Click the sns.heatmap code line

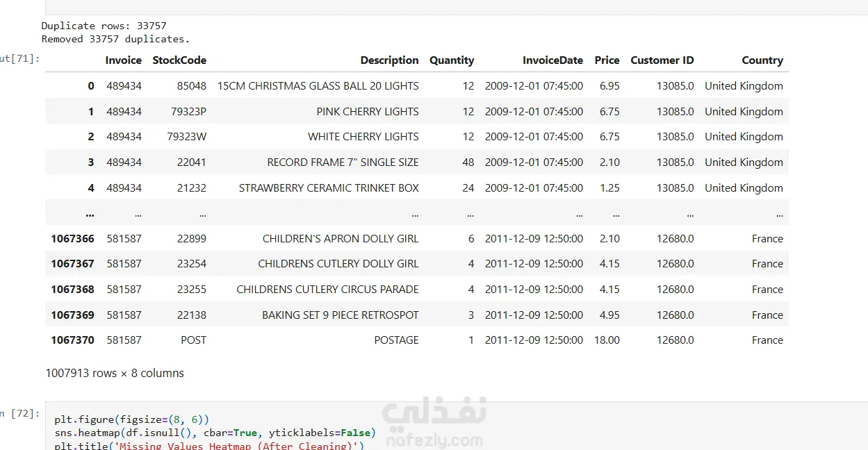[215, 433]
